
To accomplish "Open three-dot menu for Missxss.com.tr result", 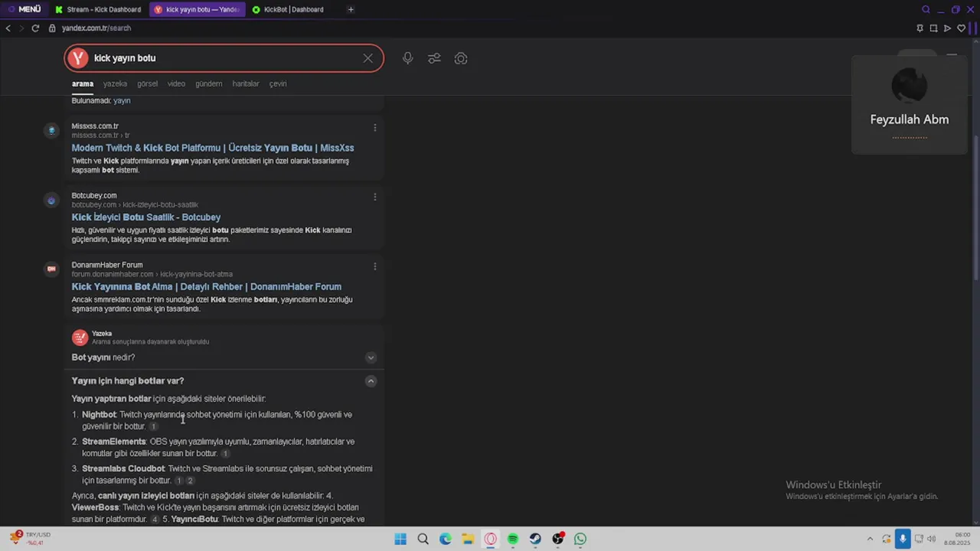I will tap(374, 128).
